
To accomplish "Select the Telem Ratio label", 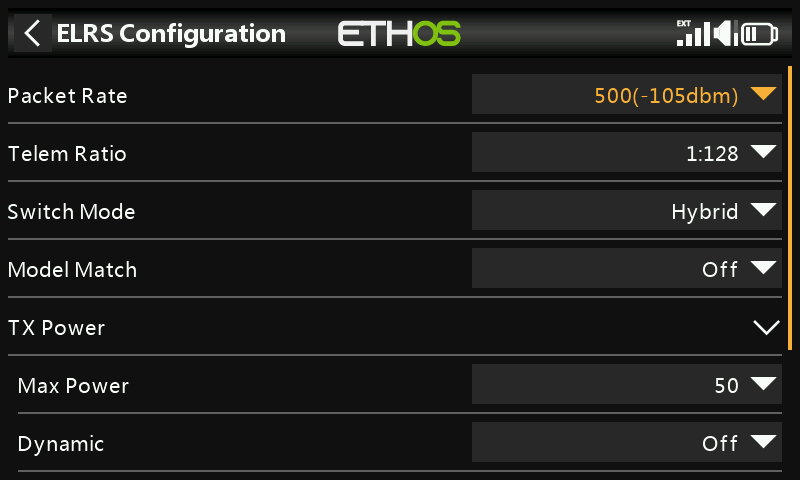I will coord(67,154).
